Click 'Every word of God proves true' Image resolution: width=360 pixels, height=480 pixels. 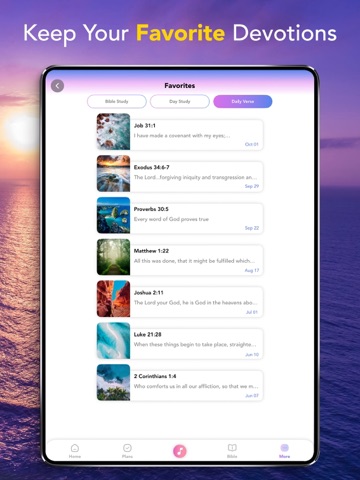pyautogui.click(x=171, y=219)
